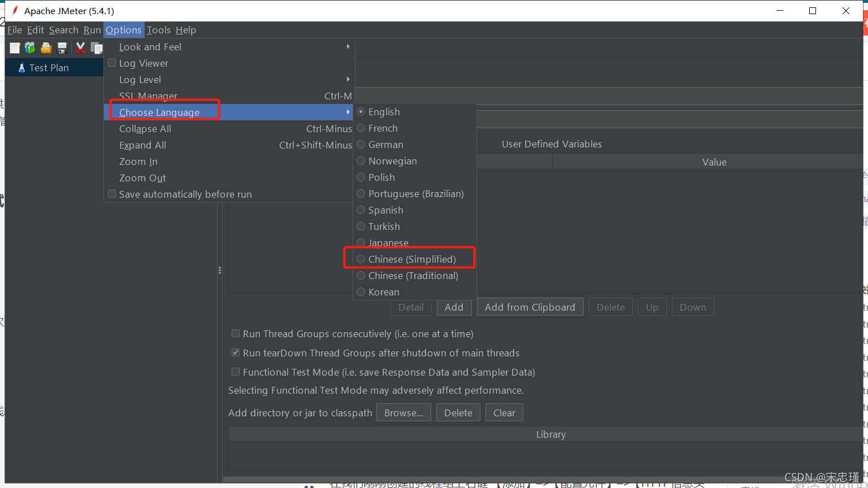
Task: Choose Collapse All menu entry
Action: 229,129
